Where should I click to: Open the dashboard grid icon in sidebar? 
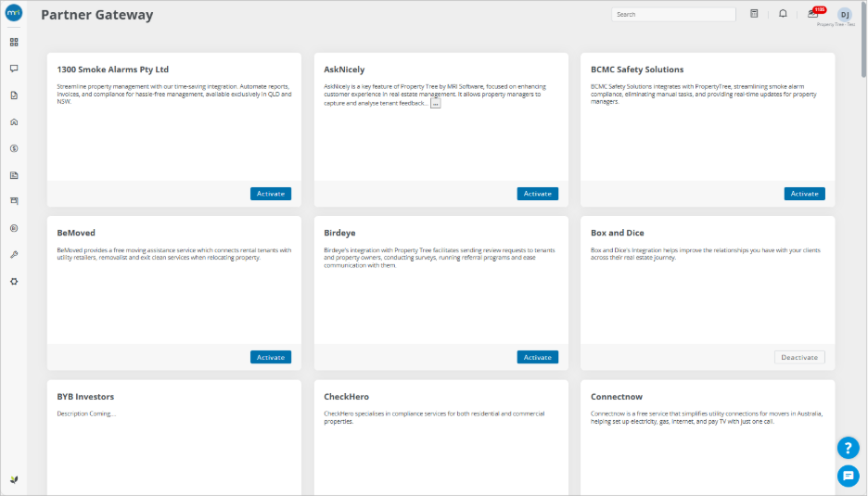coord(14,42)
